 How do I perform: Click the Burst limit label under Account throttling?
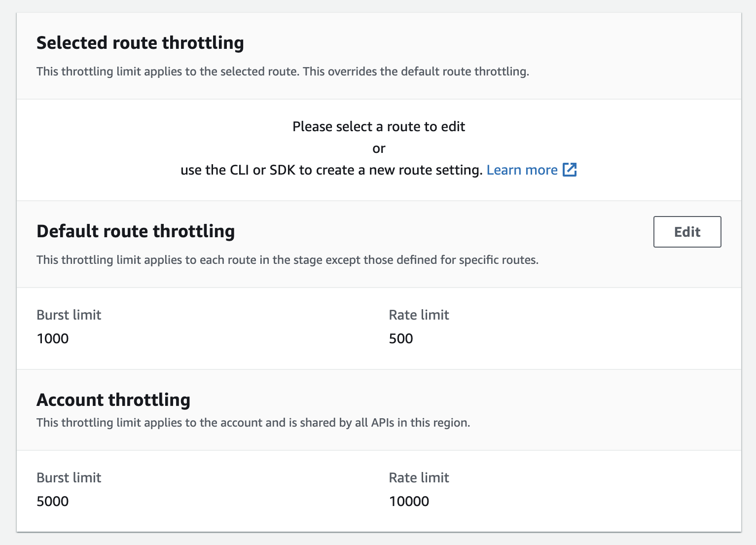point(69,478)
